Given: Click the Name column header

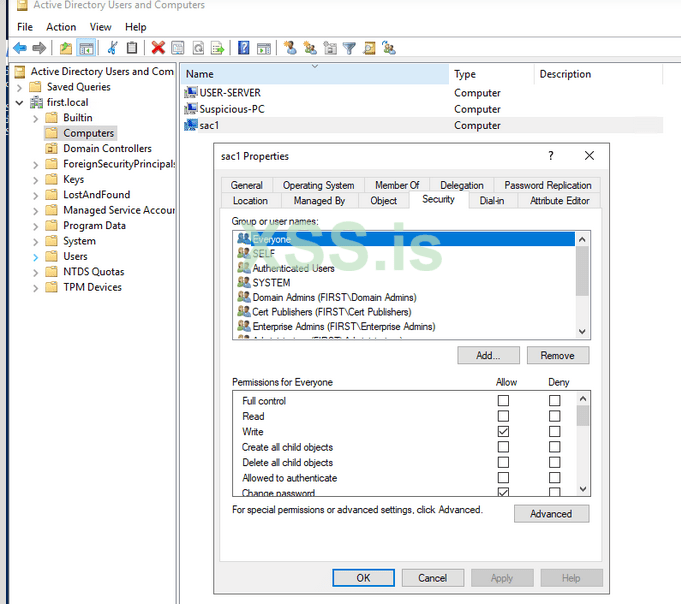Looking at the screenshot, I should click(x=315, y=74).
